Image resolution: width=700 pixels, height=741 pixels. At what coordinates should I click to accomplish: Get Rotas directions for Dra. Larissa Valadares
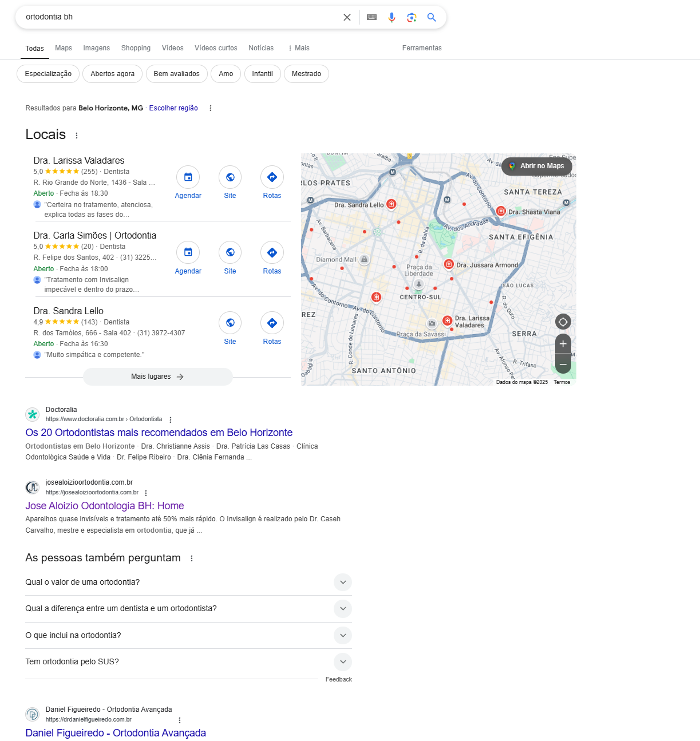coord(272,177)
